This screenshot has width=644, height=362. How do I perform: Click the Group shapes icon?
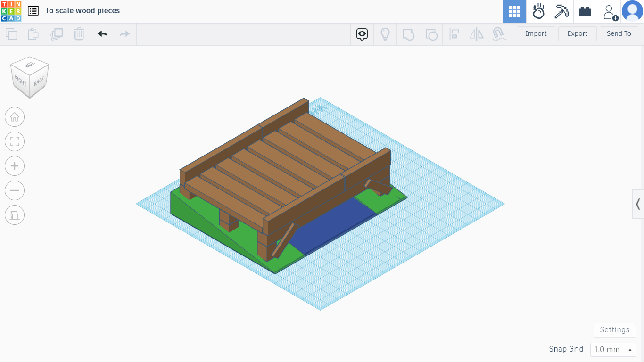click(x=408, y=34)
